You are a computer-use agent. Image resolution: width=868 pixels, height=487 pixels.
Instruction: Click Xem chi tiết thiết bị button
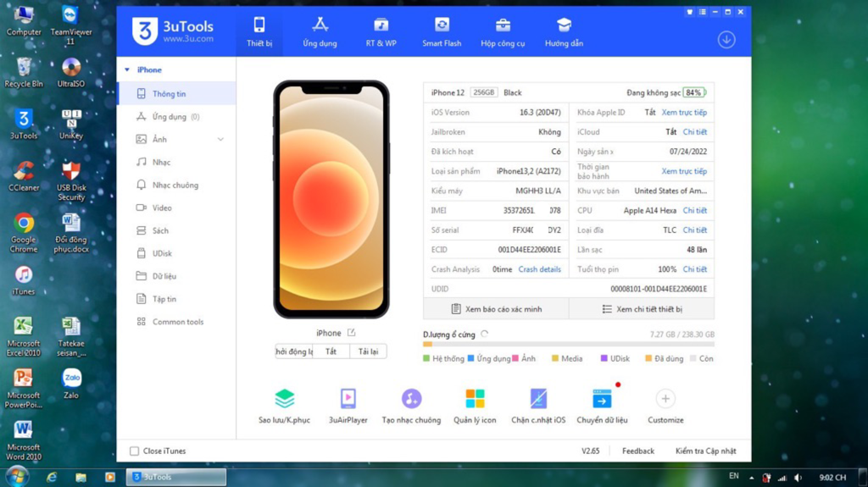click(x=642, y=309)
